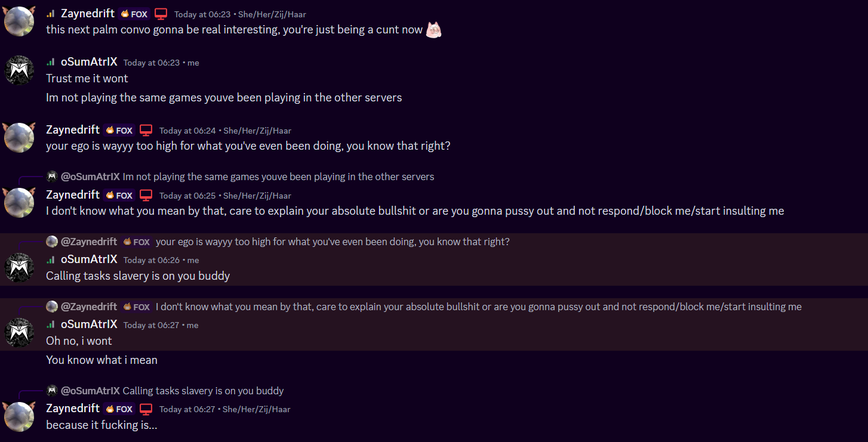Click the green signal bars beside oSumAtrIX at 06:26

click(x=51, y=259)
